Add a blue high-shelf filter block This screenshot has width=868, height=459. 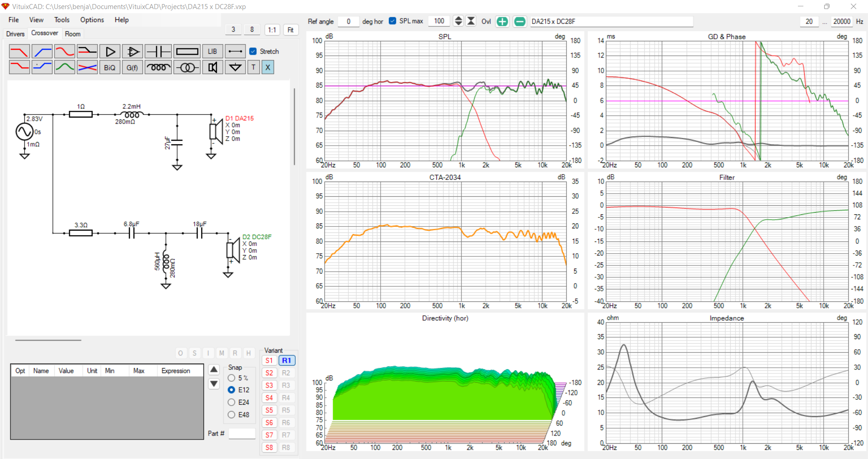tap(42, 67)
